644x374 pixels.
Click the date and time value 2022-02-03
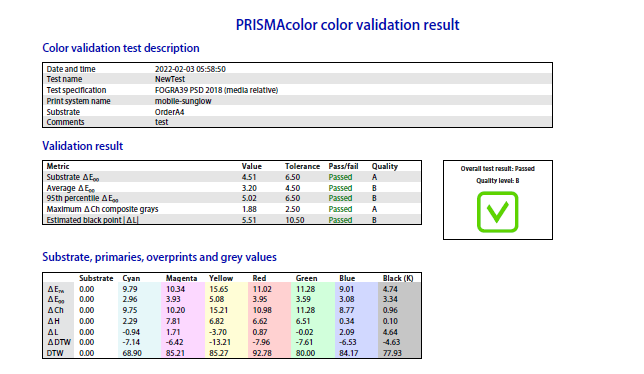coord(190,69)
